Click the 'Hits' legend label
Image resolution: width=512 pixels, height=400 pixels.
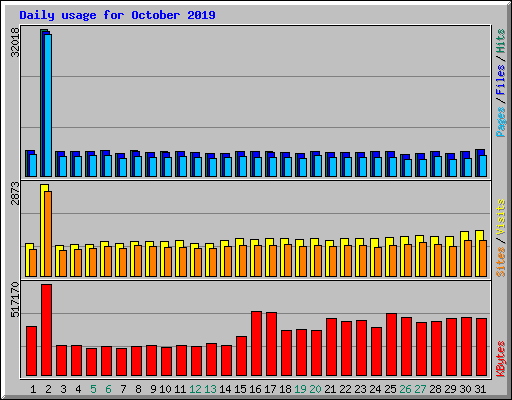(500, 41)
